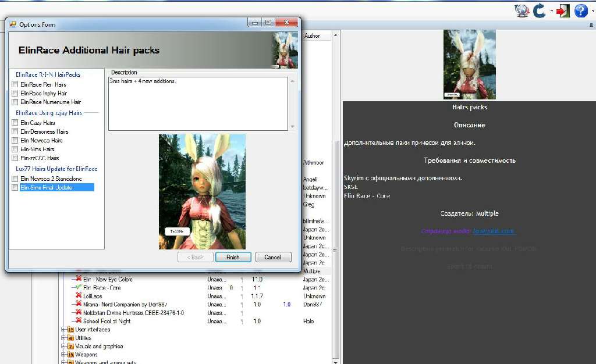Click the disabled Back button

point(196,257)
